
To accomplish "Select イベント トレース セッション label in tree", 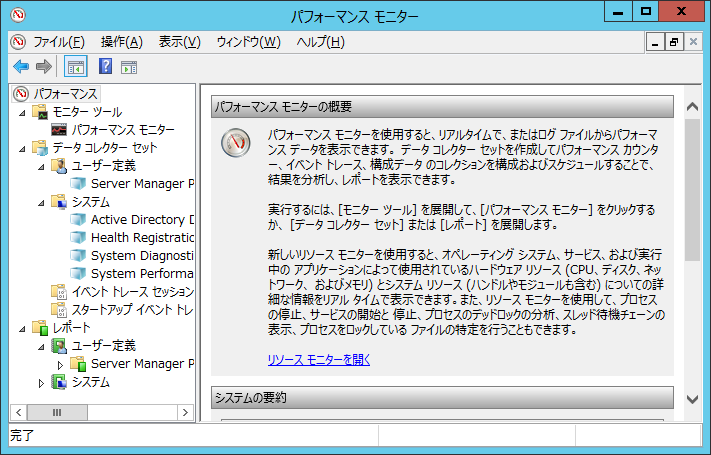I will (x=132, y=292).
